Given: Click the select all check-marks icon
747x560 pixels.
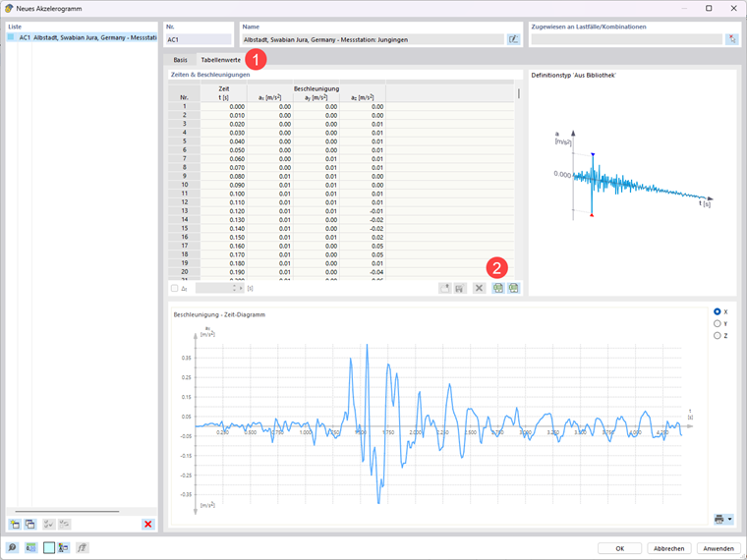Looking at the screenshot, I should (48, 525).
